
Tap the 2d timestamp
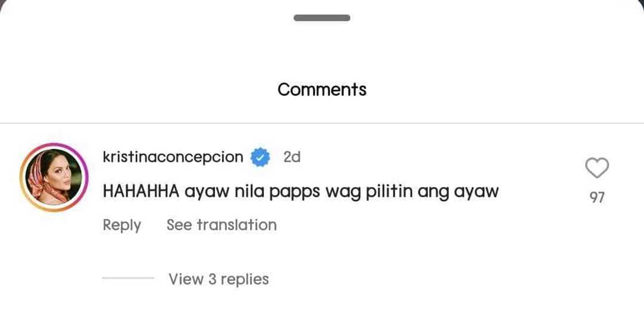click(x=292, y=157)
